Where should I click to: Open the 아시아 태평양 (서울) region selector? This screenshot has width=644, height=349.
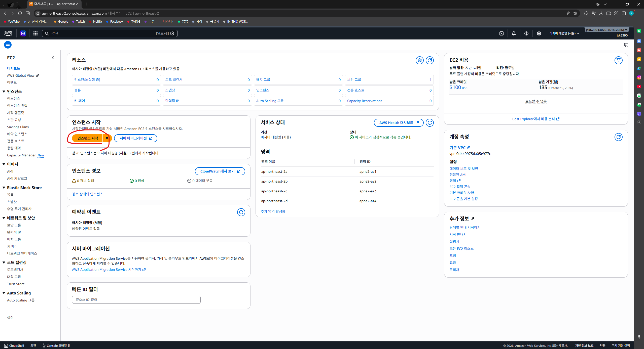pos(564,33)
